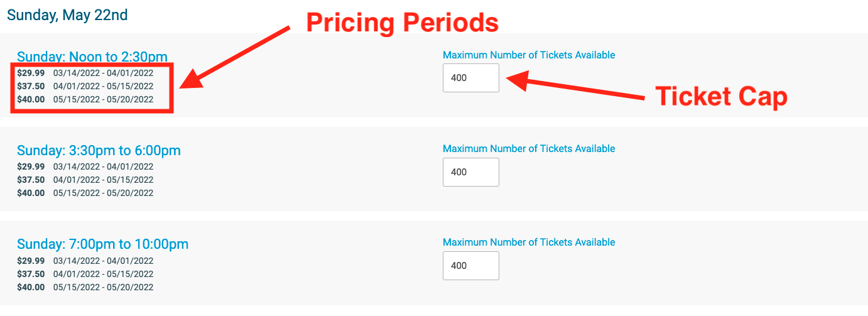868x316 pixels.
Task: Click the $29.99 price row under 3:30pm slot
Action: (85, 167)
